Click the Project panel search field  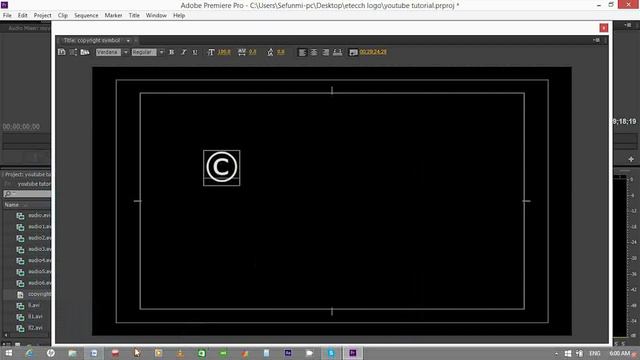coord(27,194)
